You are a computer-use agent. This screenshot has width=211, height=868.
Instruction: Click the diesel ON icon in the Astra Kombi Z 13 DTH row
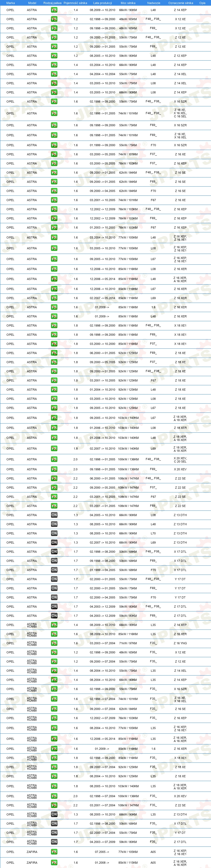pyautogui.click(x=54, y=814)
